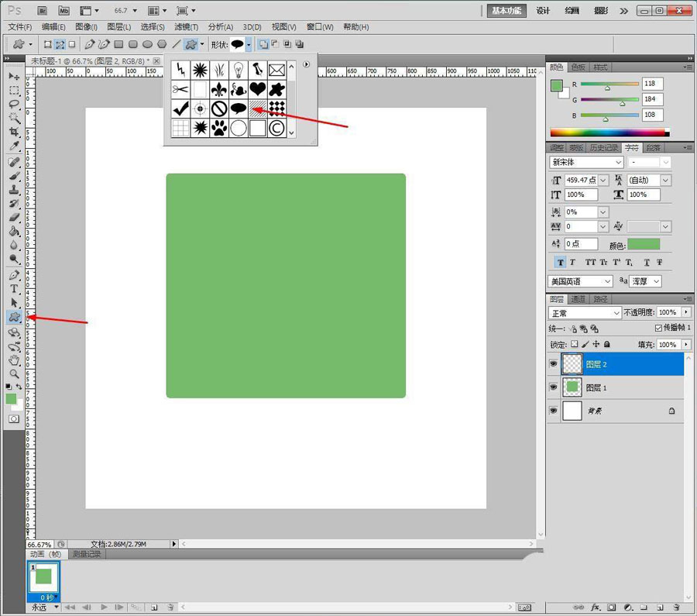
Task: Open the 新宋体 font family dropdown
Action: click(x=586, y=163)
